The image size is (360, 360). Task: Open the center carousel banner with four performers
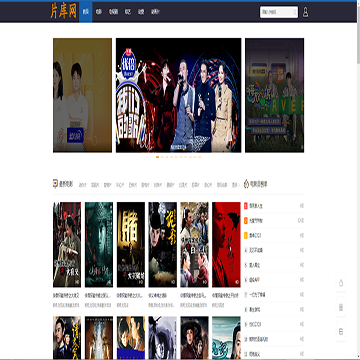tap(178, 95)
